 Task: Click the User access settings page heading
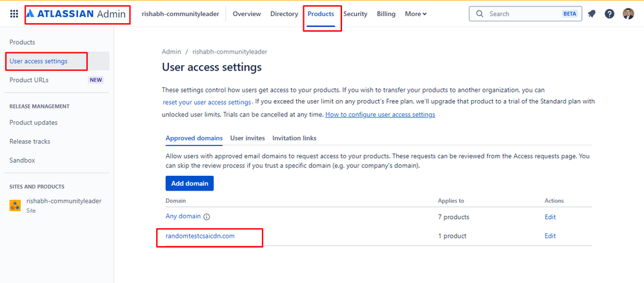(212, 67)
